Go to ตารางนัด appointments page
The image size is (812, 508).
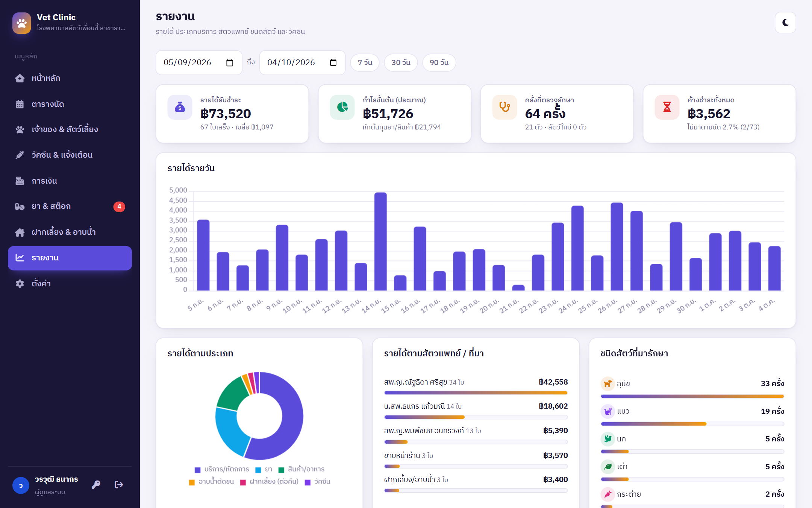coord(70,104)
